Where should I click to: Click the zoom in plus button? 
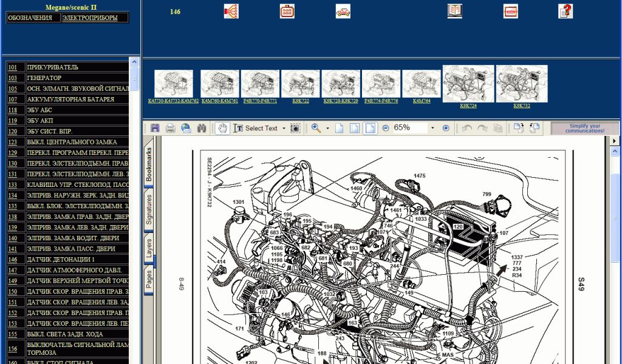[x=446, y=128]
